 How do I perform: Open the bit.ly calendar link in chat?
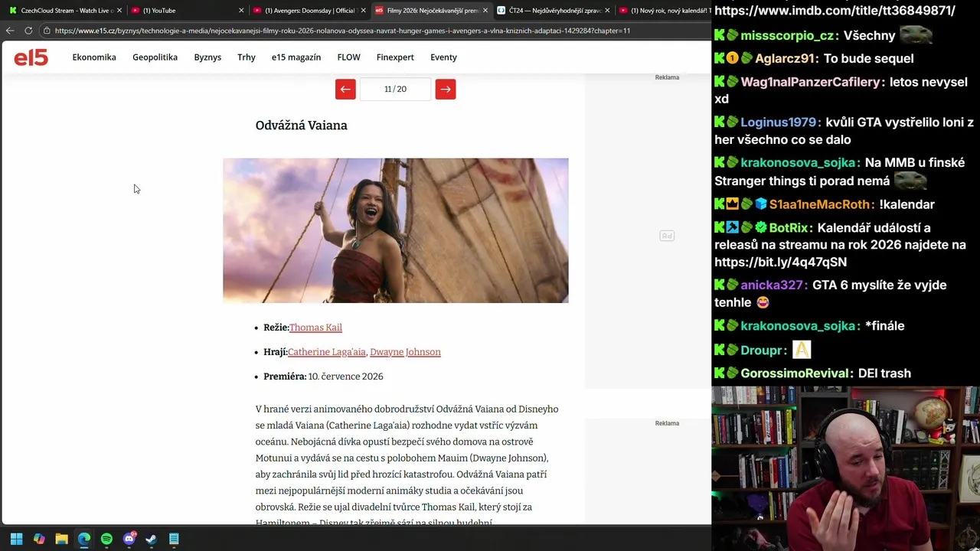click(780, 262)
